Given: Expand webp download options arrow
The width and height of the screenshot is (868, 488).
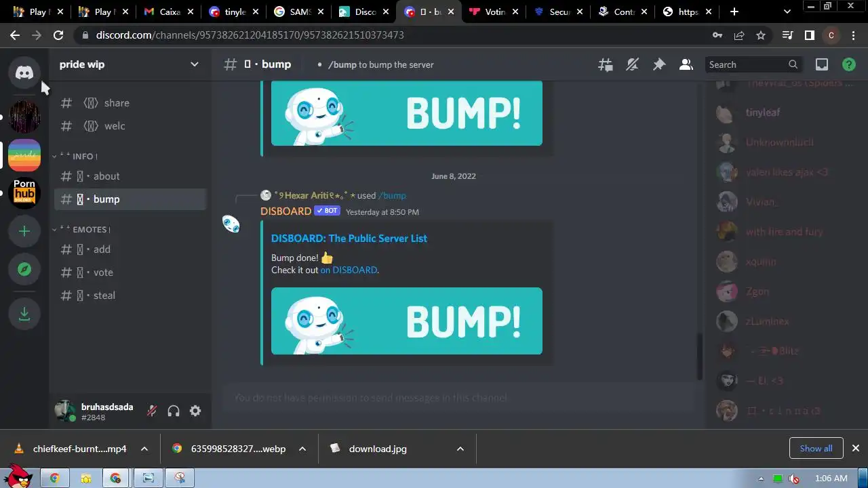Looking at the screenshot, I should (x=302, y=449).
